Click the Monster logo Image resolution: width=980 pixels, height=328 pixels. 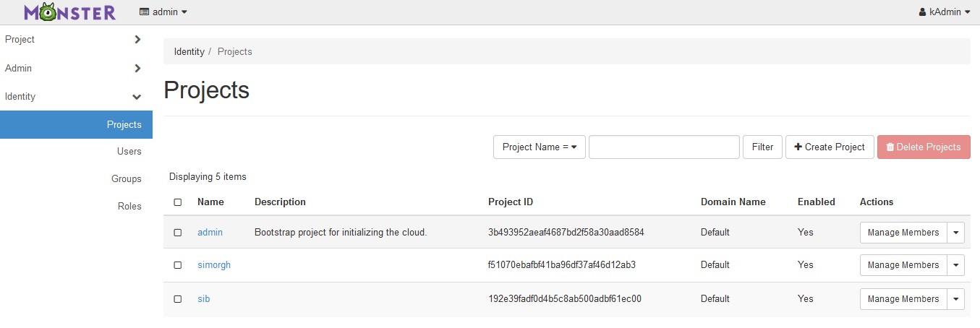(x=69, y=12)
